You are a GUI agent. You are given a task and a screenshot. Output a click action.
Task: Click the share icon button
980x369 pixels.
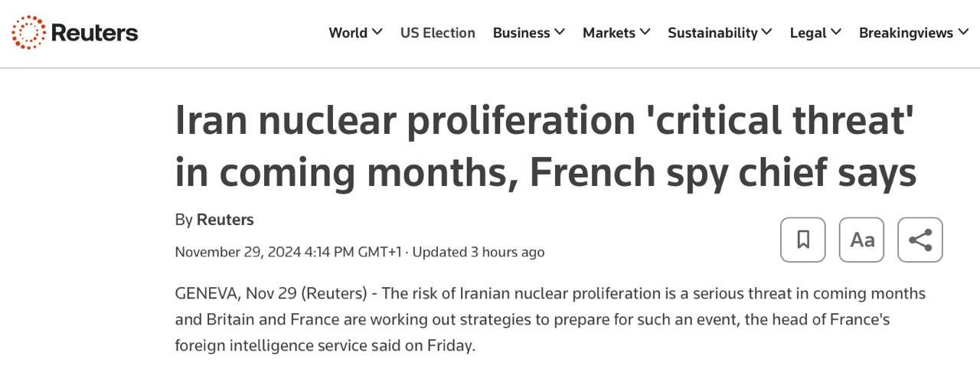tap(920, 240)
